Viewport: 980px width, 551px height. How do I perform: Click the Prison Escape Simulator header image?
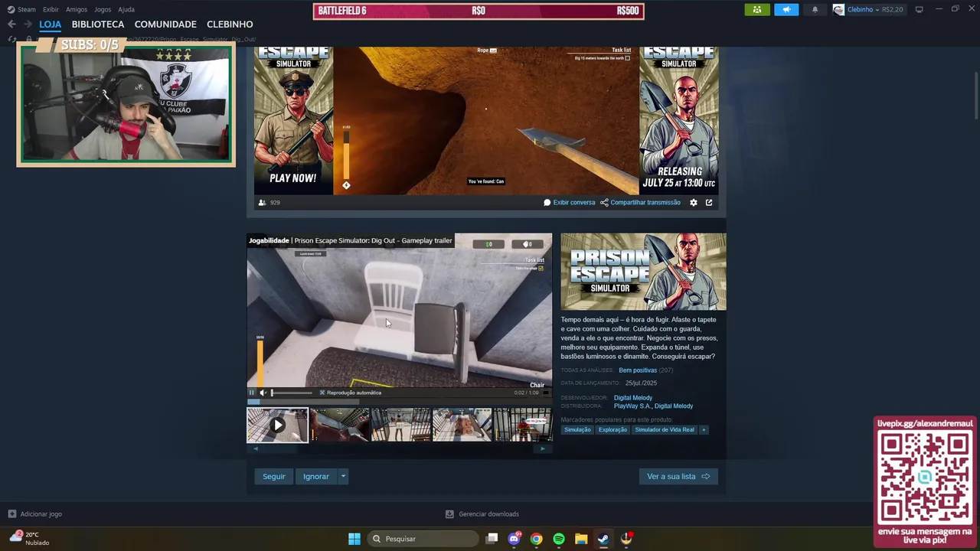coord(643,272)
